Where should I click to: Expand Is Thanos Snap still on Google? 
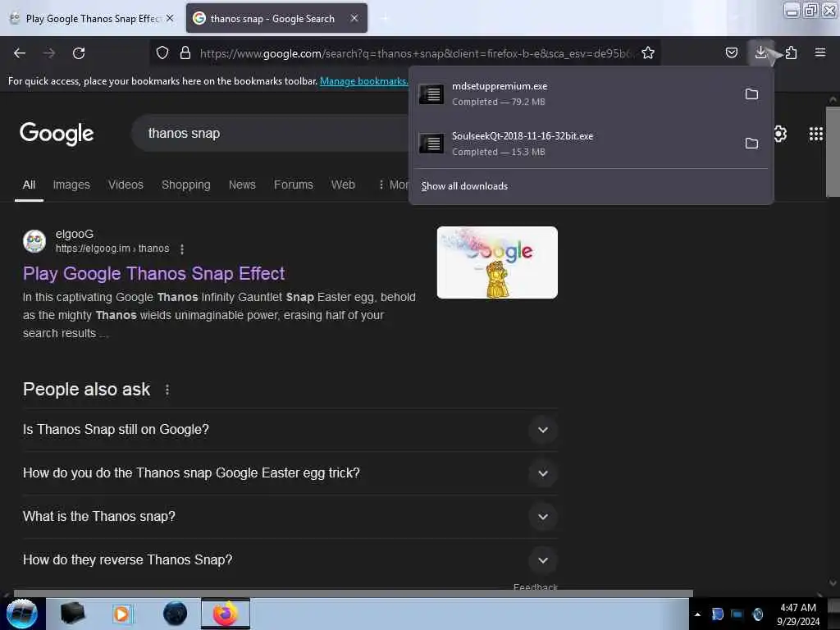pyautogui.click(x=290, y=430)
